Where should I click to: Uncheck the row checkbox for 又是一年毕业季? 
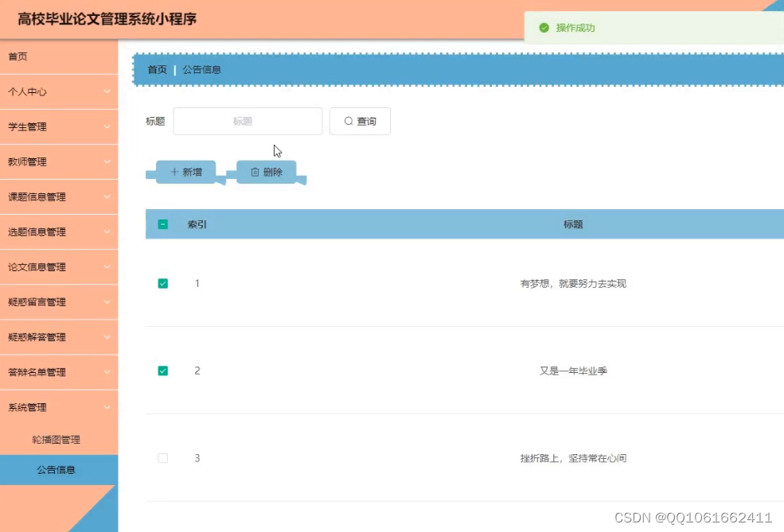pyautogui.click(x=163, y=371)
